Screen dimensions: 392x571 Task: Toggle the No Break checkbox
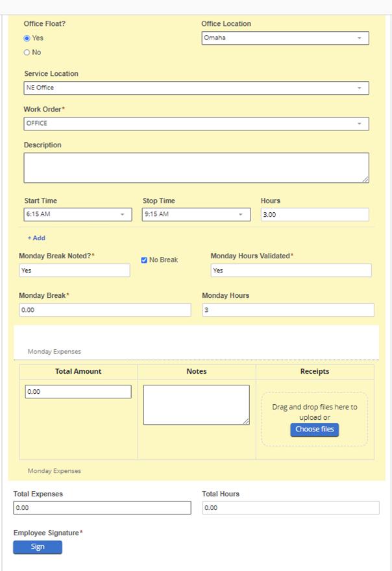click(x=144, y=260)
